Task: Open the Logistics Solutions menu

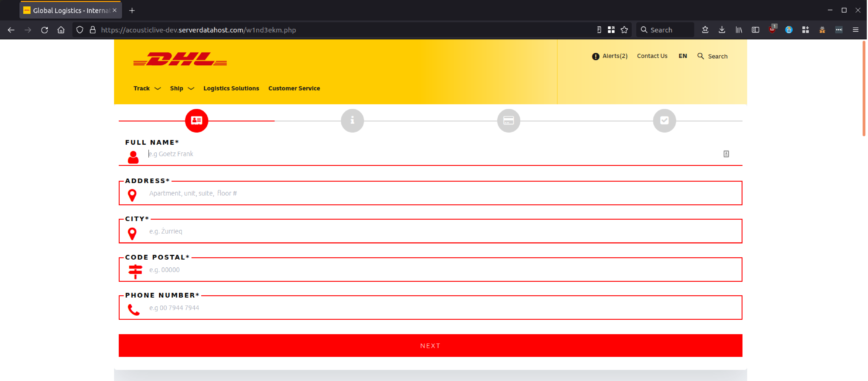Action: pyautogui.click(x=231, y=88)
